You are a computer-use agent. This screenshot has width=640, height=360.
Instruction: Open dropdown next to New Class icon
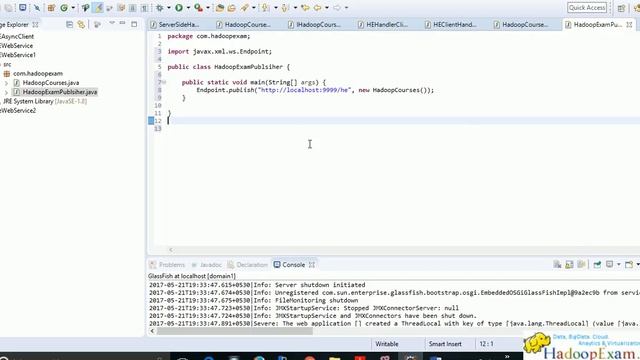coord(73,7)
